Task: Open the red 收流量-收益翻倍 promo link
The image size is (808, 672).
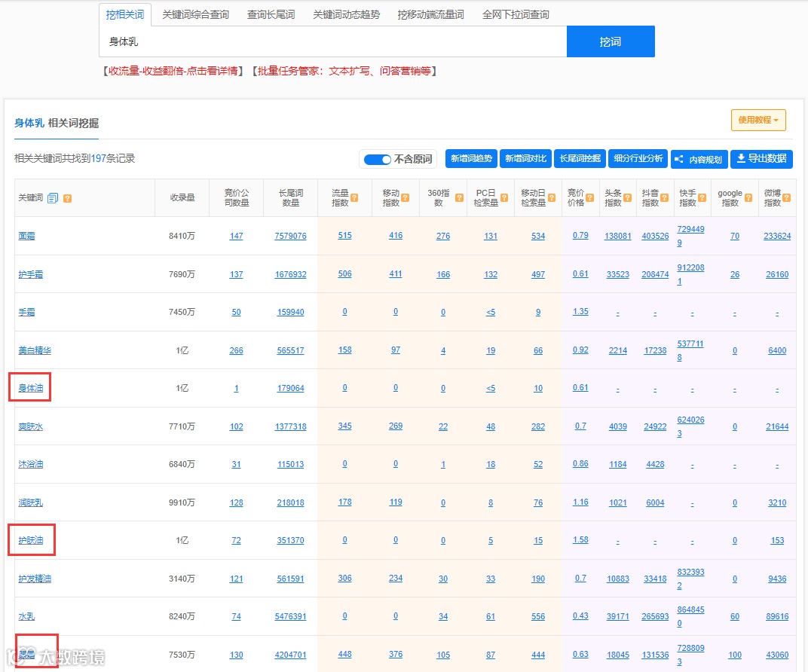Action: (173, 71)
